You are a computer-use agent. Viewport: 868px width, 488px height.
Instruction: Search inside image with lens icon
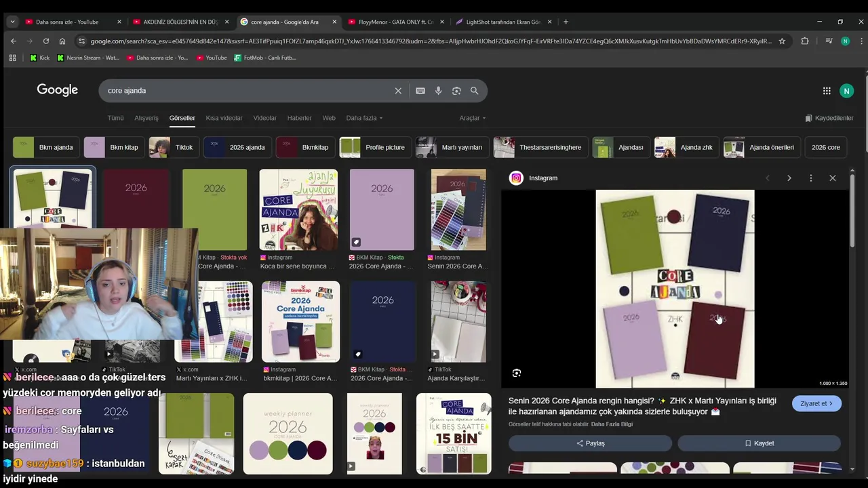click(517, 373)
